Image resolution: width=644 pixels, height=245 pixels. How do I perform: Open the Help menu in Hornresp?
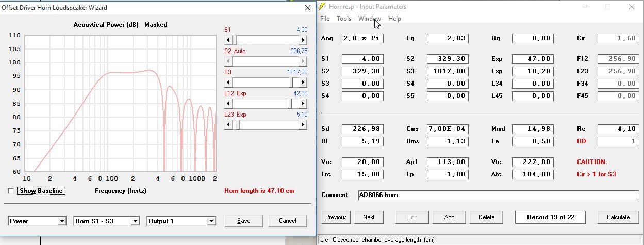click(394, 19)
